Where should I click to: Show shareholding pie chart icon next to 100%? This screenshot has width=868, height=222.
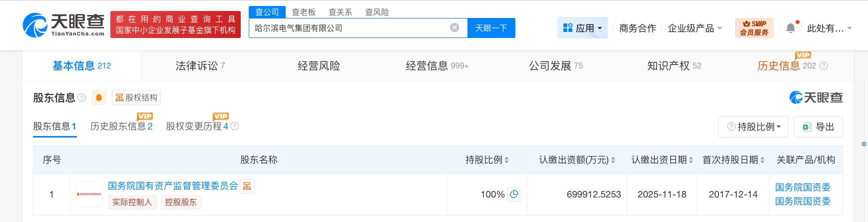(x=514, y=194)
